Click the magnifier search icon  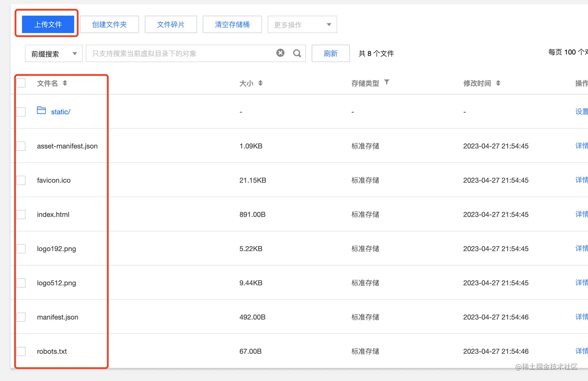pyautogui.click(x=297, y=53)
